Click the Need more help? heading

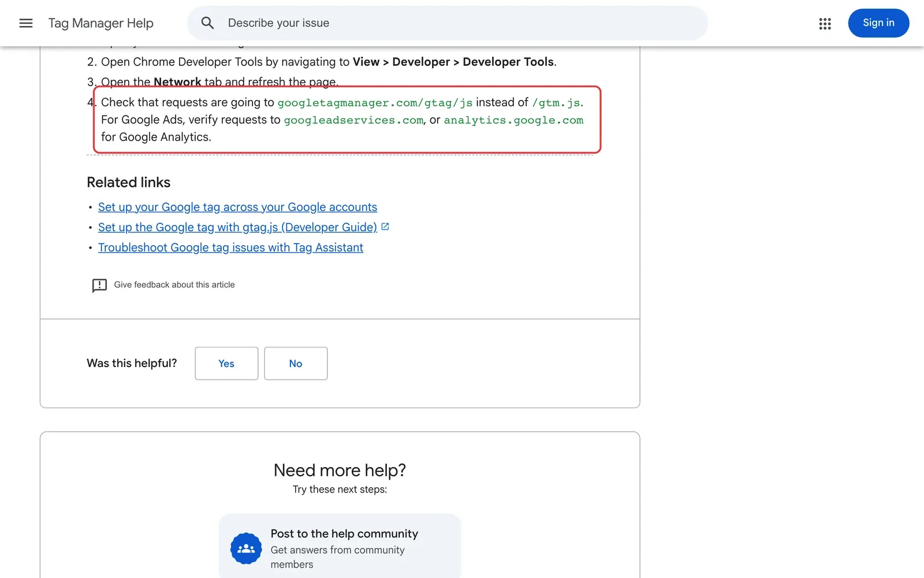click(x=340, y=470)
